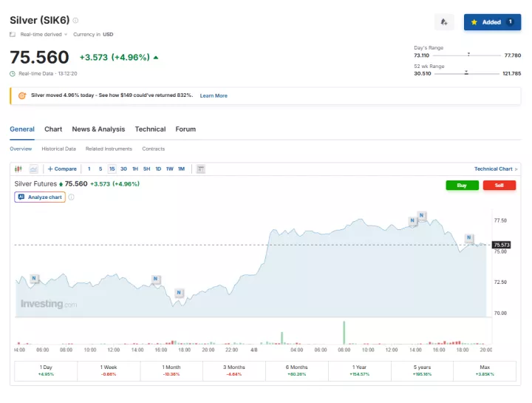Switch to the News & Analysis tab
The image size is (532, 403).
pyautogui.click(x=98, y=129)
